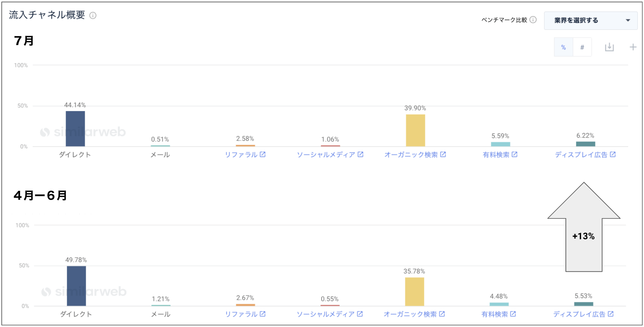Open external link icon beside July 有料検索

point(515,154)
